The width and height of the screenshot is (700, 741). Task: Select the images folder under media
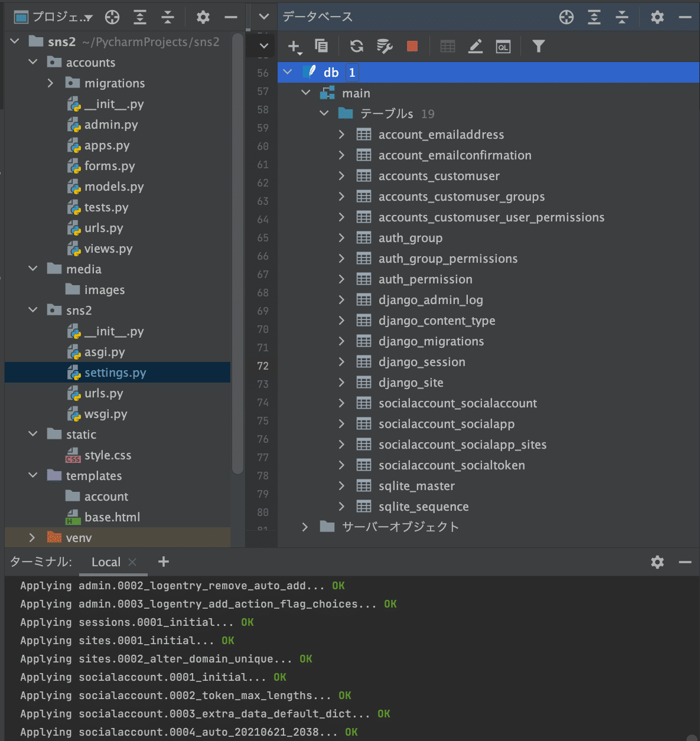click(x=105, y=290)
